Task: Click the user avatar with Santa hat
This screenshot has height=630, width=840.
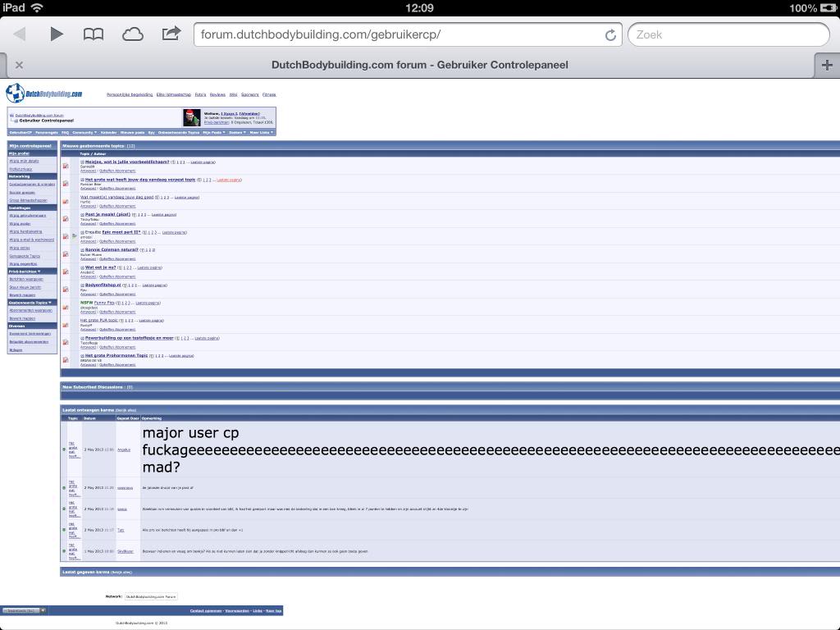Action: pos(192,117)
